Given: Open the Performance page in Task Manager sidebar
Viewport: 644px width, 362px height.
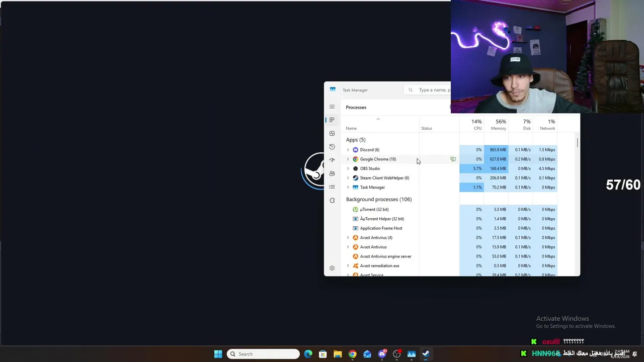Looking at the screenshot, I should [332, 133].
